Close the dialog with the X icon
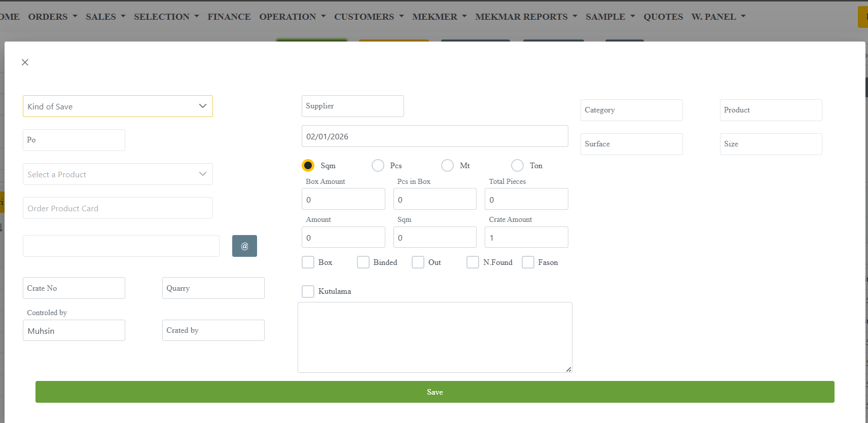 25,62
